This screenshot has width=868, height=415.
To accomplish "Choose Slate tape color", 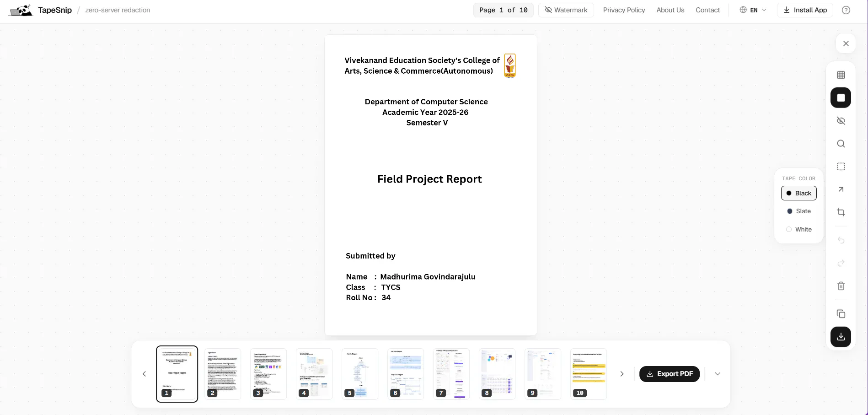I will 799,211.
